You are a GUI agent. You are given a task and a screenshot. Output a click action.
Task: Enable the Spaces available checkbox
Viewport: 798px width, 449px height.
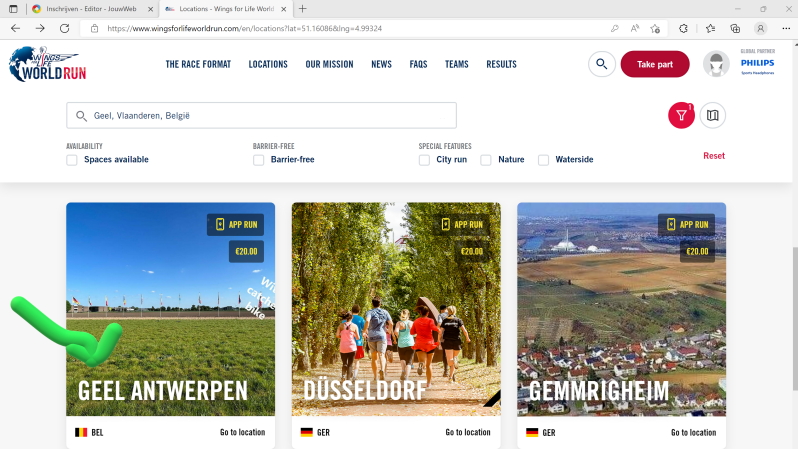72,160
